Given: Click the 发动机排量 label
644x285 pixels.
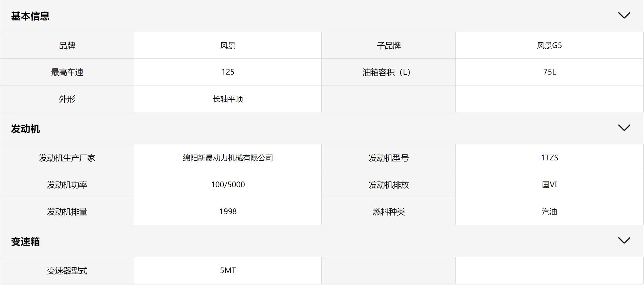Looking at the screenshot, I should tap(67, 211).
